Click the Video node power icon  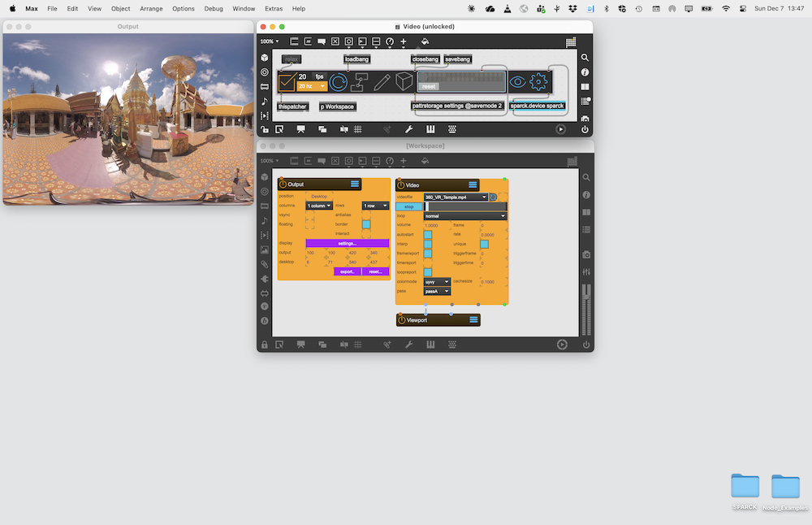point(401,185)
